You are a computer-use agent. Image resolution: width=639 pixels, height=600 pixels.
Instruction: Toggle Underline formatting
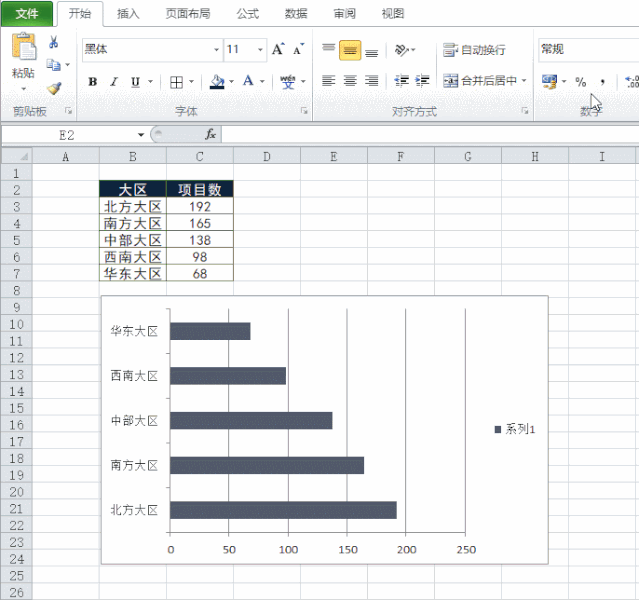coord(135,82)
